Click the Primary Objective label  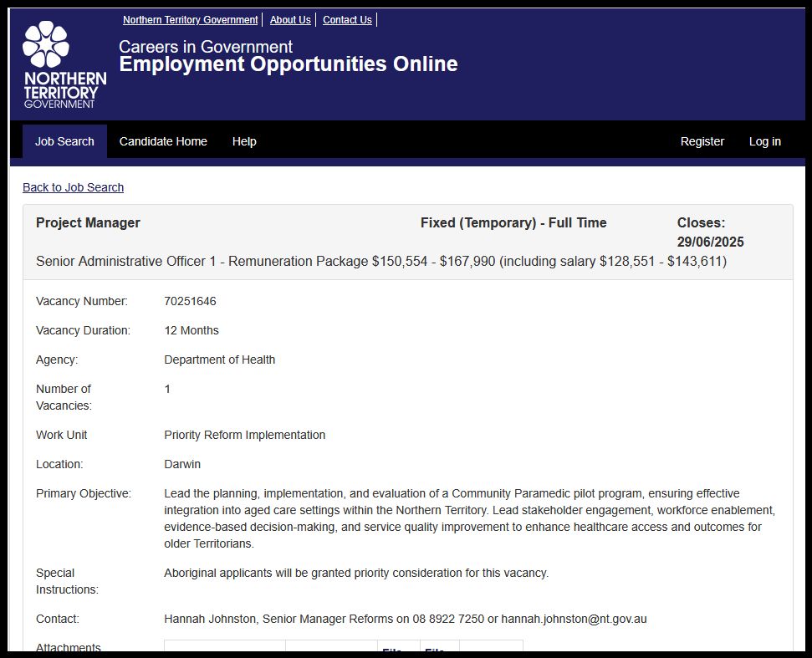tap(84, 493)
